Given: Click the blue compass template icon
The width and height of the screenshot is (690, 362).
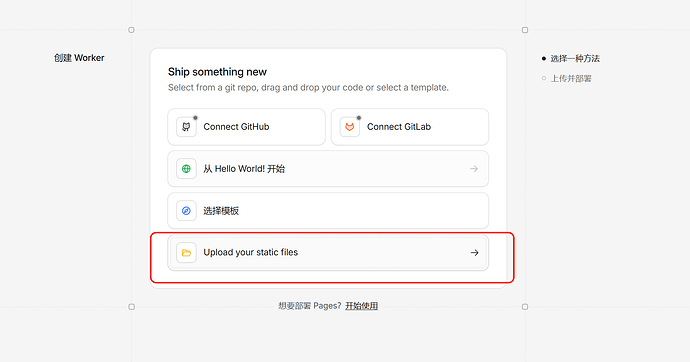Looking at the screenshot, I should click(186, 211).
